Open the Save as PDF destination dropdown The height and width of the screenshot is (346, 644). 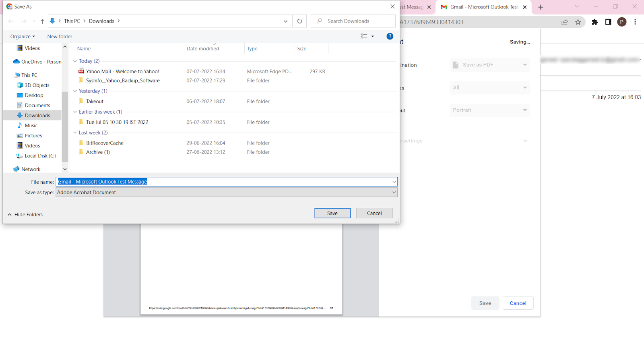(x=490, y=65)
